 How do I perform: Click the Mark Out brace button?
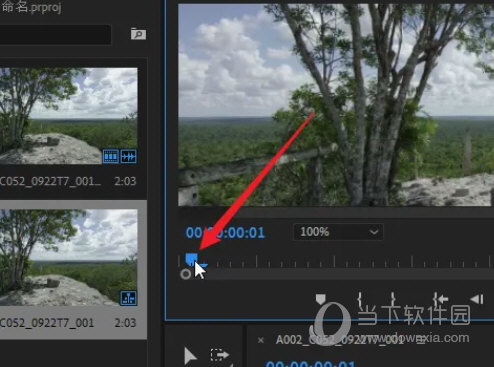pos(393,299)
